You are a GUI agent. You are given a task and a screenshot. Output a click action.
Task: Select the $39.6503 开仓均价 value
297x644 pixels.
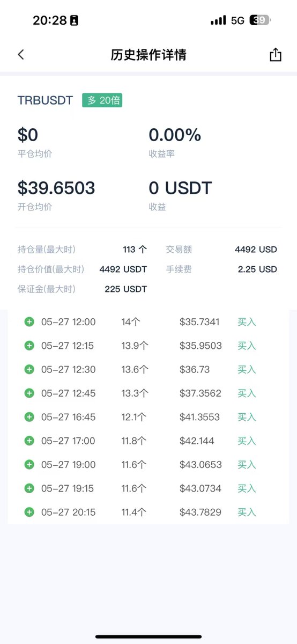coord(56,188)
